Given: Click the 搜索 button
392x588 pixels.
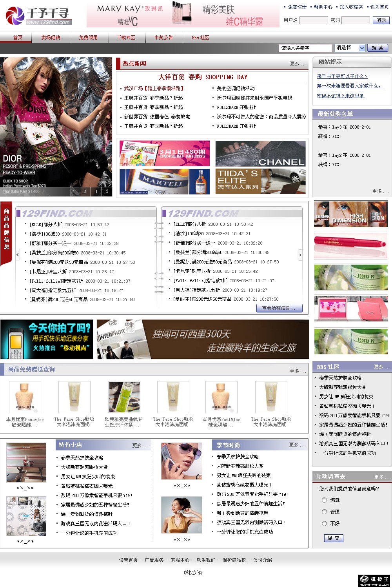Looking at the screenshot, I should pos(378,48).
